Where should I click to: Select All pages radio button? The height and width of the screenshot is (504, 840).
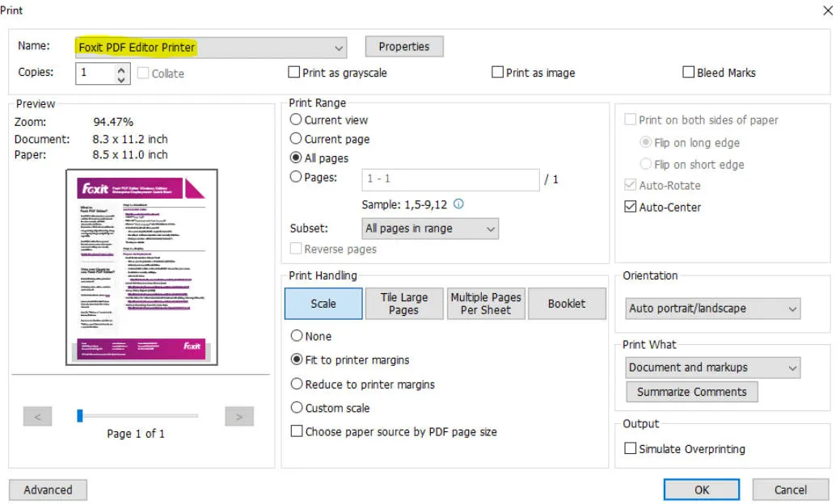tap(296, 157)
